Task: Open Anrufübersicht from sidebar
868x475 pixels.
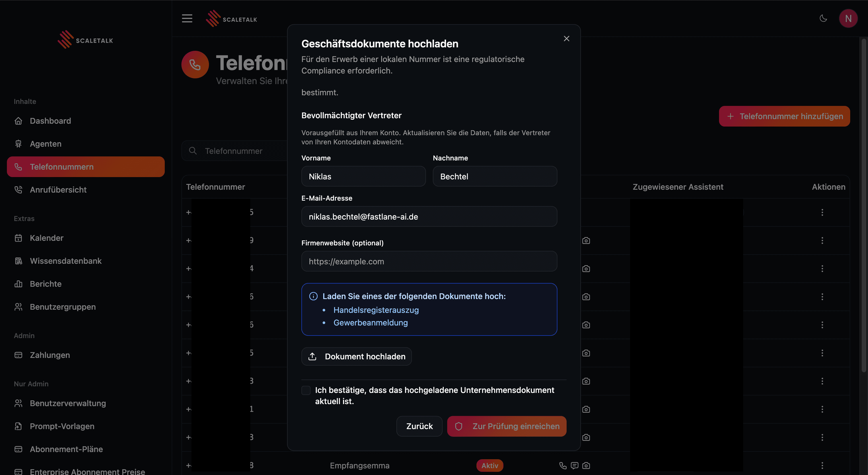Action: 58,190
